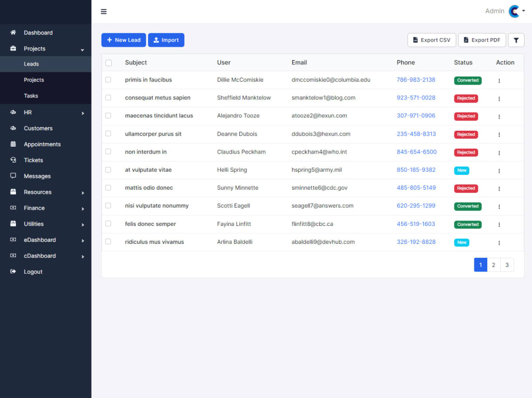The width and height of the screenshot is (532, 398).
Task: Select the checkbox next to felis donec semper
Action: click(x=109, y=224)
